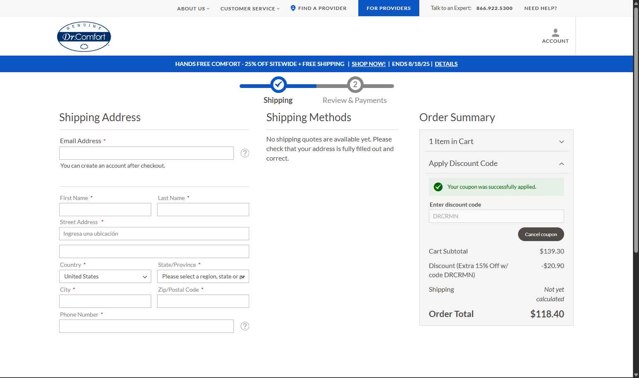Image resolution: width=639 pixels, height=378 pixels.
Task: Open the Country dropdown
Action: point(105,276)
